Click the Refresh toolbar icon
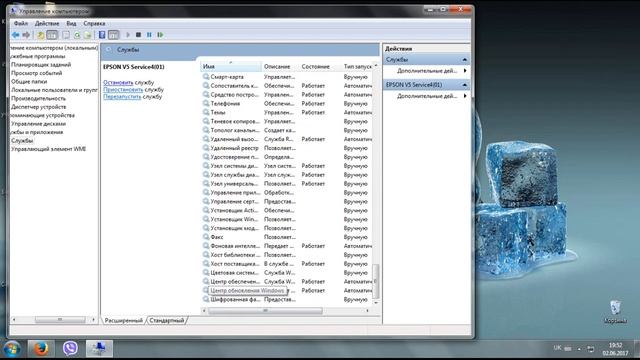This screenshot has height=360, width=640. 77,35
